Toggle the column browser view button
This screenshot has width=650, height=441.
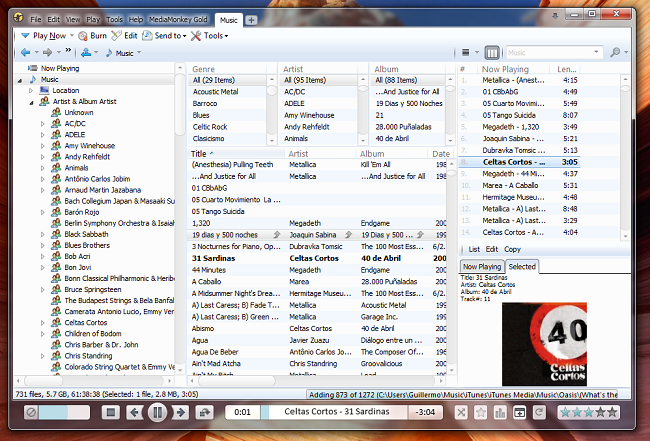click(492, 52)
